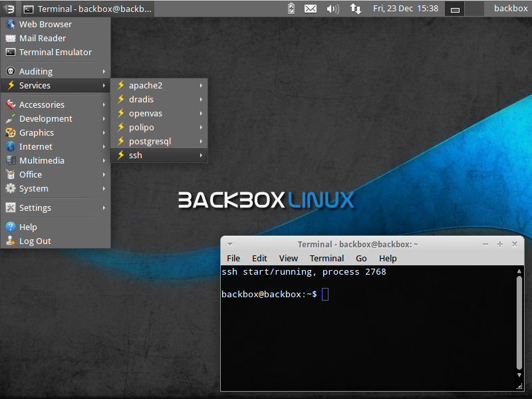Open the Terminal menu inside the terminal window
Image resolution: width=532 pixels, height=399 pixels.
click(327, 258)
